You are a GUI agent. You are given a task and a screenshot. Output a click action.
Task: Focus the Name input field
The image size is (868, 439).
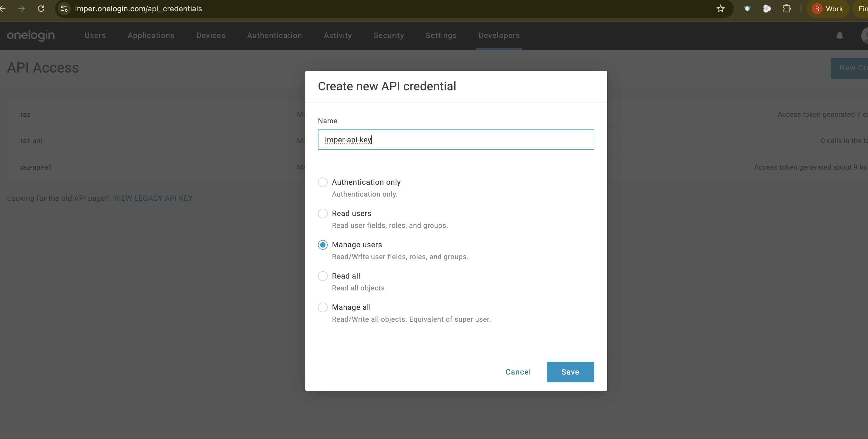coord(456,140)
